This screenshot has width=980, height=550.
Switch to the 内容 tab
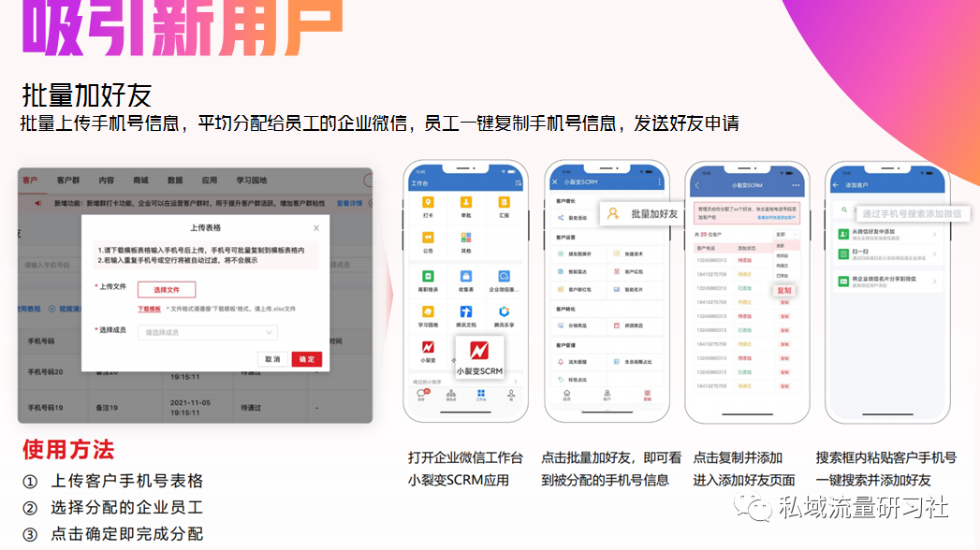(x=107, y=181)
